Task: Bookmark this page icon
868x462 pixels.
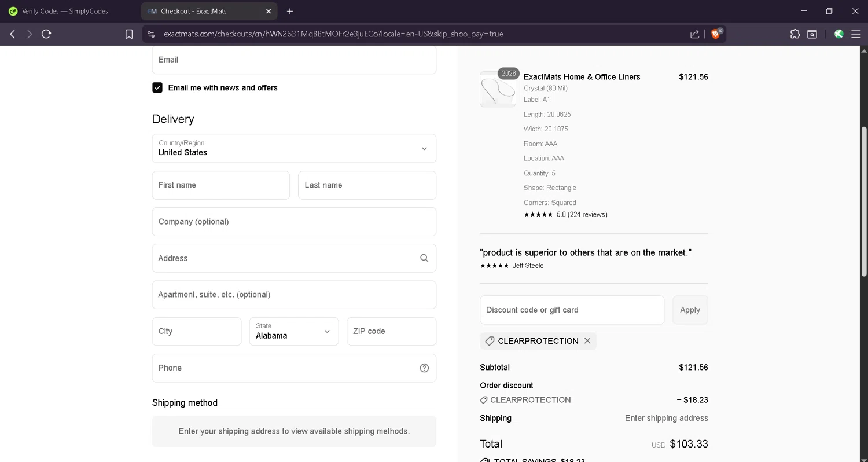Action: 129,34
